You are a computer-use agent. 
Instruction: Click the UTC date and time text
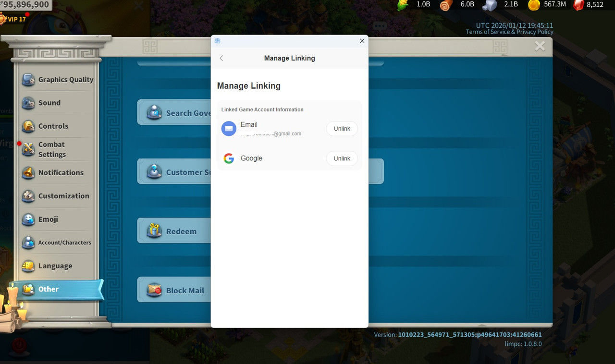pos(515,25)
